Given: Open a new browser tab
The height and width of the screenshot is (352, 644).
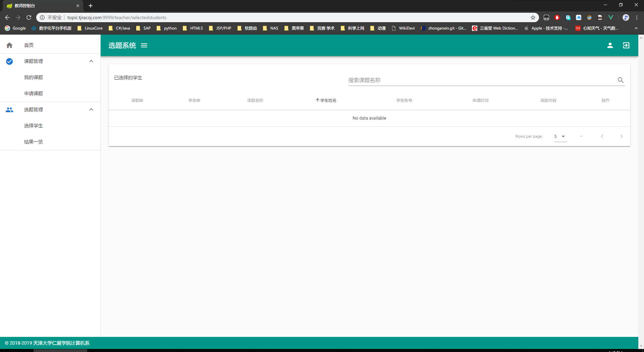Looking at the screenshot, I should click(x=91, y=6).
